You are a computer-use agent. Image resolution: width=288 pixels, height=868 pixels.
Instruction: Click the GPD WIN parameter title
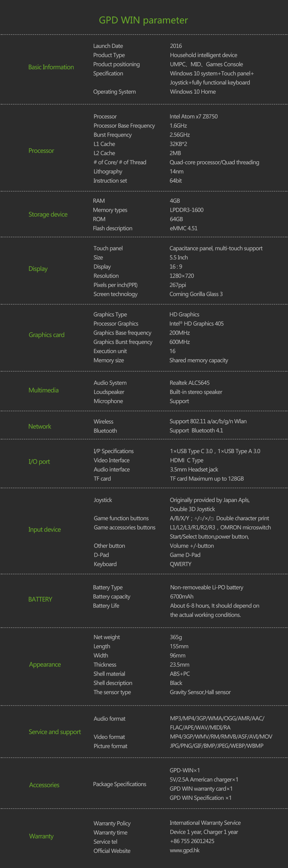143,20
